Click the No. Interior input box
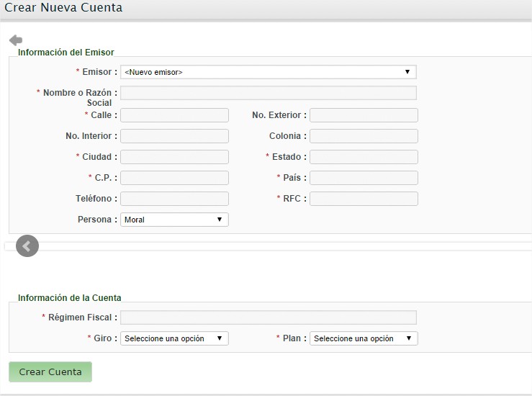532x396 pixels. pos(174,136)
